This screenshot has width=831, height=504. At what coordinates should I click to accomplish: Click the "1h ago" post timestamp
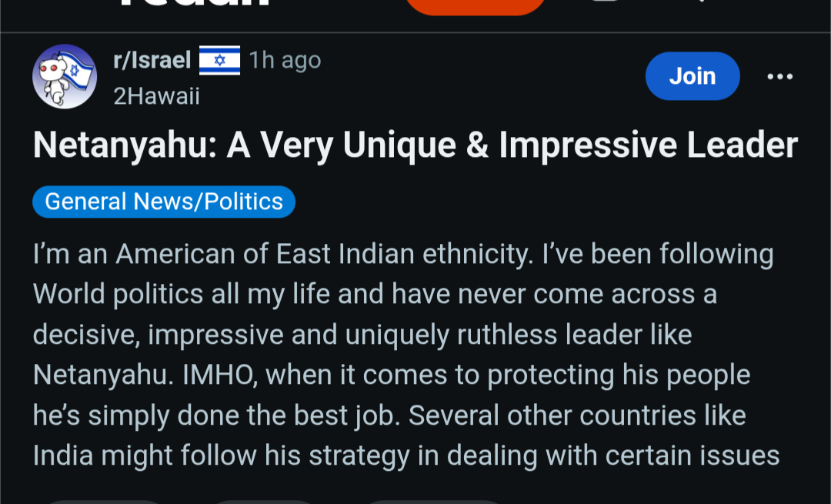pyautogui.click(x=285, y=60)
